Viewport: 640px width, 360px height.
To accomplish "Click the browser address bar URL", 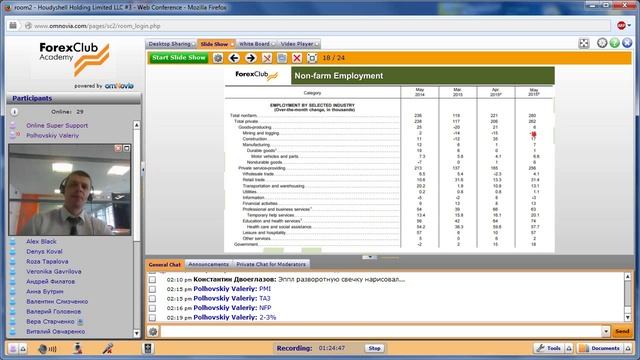I will [x=97, y=26].
